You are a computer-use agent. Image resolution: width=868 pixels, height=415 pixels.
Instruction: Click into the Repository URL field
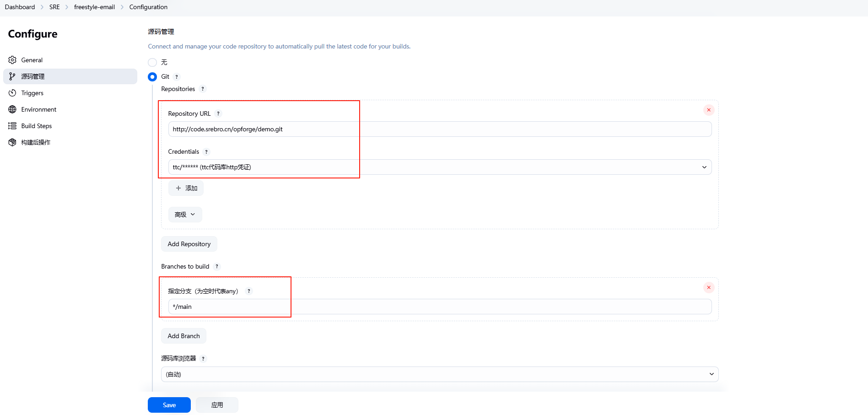tap(439, 129)
